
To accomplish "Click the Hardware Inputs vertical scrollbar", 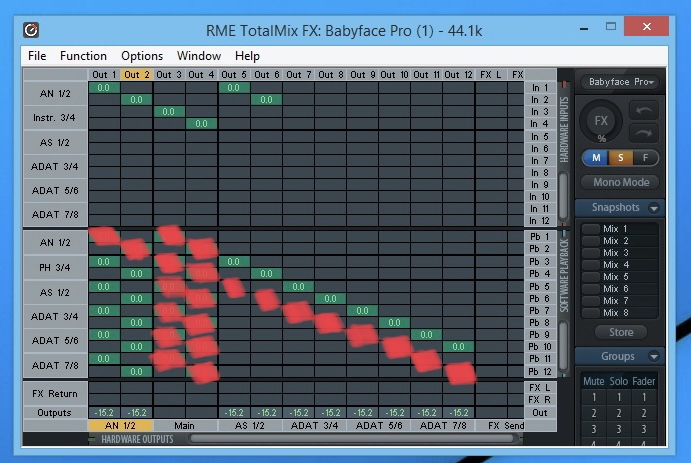I will click(563, 196).
